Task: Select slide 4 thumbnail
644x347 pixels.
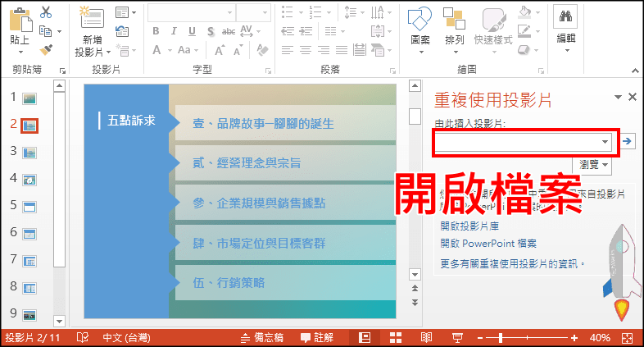Action: coord(30,180)
